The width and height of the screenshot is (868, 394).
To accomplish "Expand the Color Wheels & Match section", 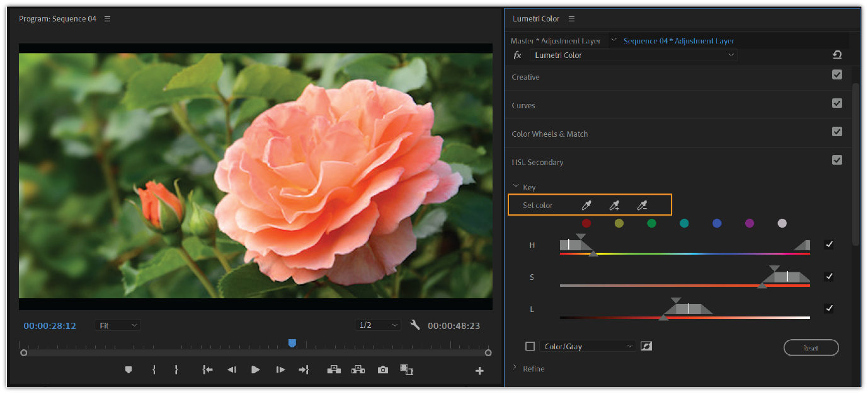I will tap(549, 134).
